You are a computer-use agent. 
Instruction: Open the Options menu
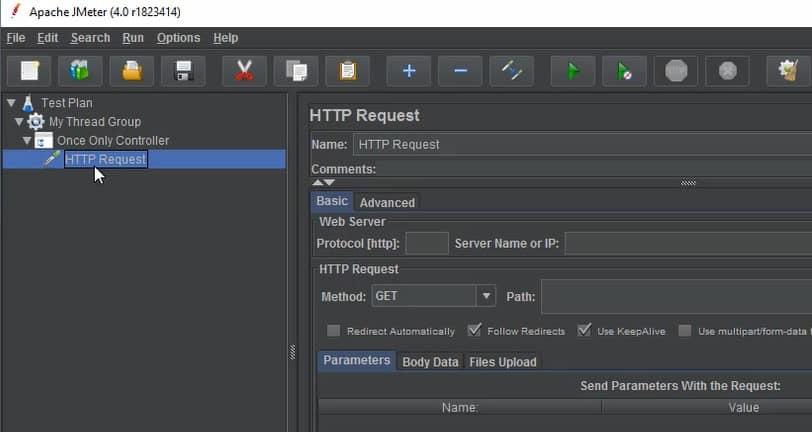[x=179, y=38]
